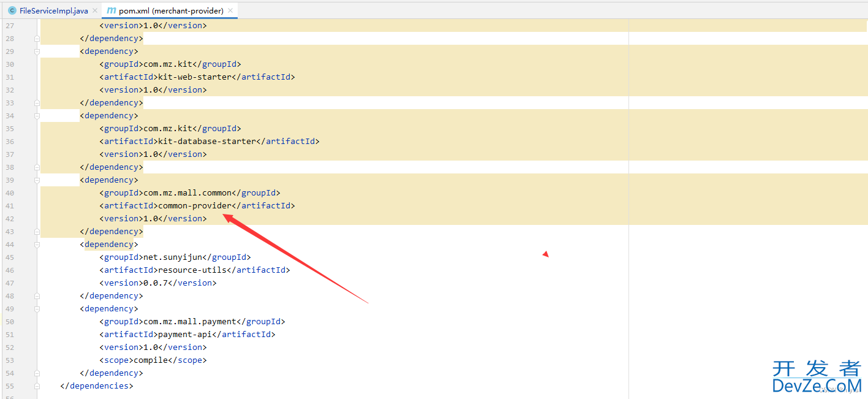Click the com.mz.kit groupId on line 35

click(x=168, y=129)
